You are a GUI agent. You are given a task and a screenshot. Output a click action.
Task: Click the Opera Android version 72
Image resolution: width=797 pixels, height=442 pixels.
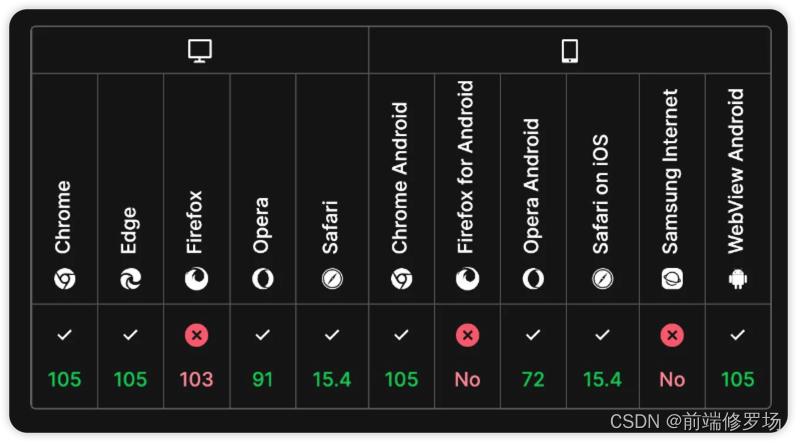533,380
